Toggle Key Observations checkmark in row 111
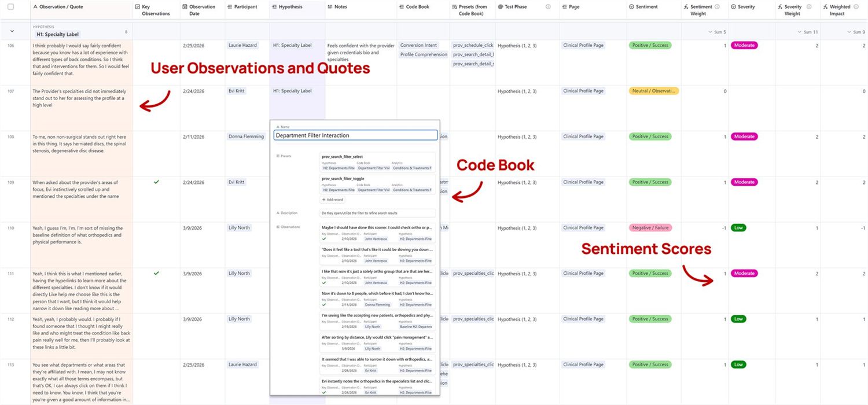Image resolution: width=868 pixels, height=405 pixels. point(156,273)
